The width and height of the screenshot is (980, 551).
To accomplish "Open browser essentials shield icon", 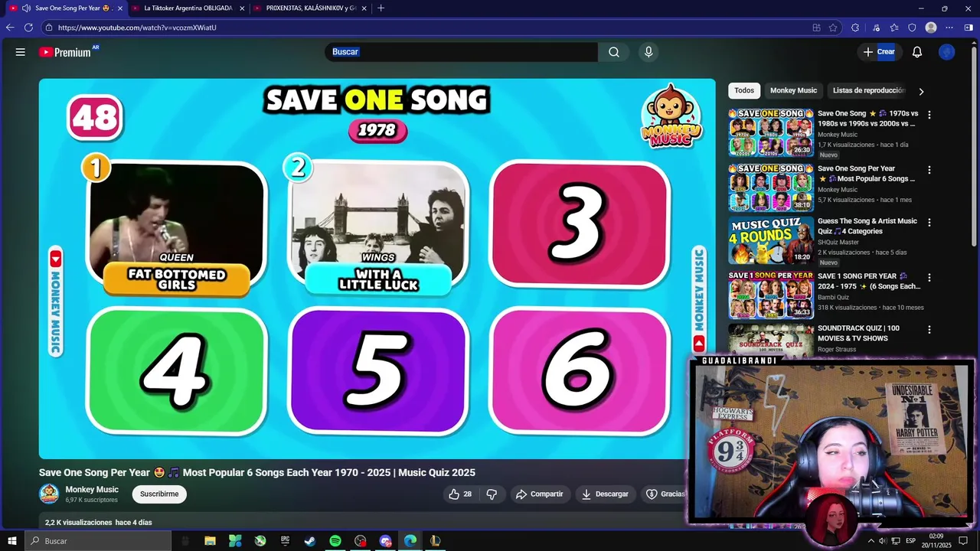I will pyautogui.click(x=912, y=28).
